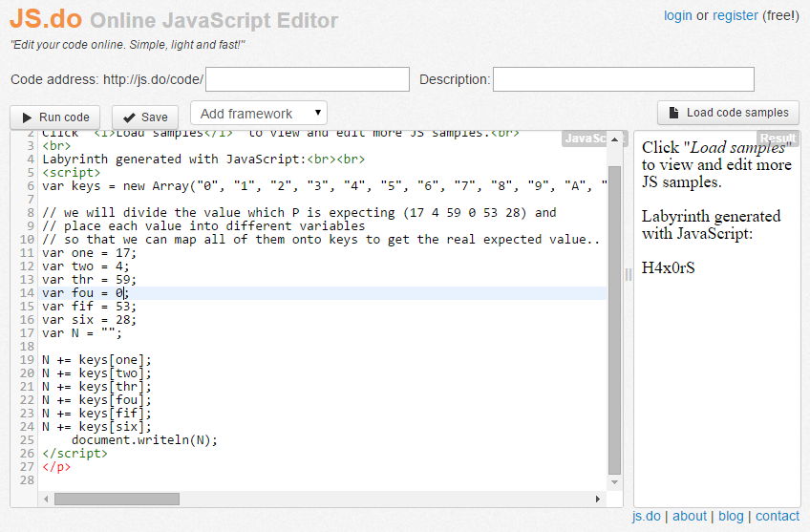Click code line "var N = "";"
The image size is (810, 532).
point(82,333)
